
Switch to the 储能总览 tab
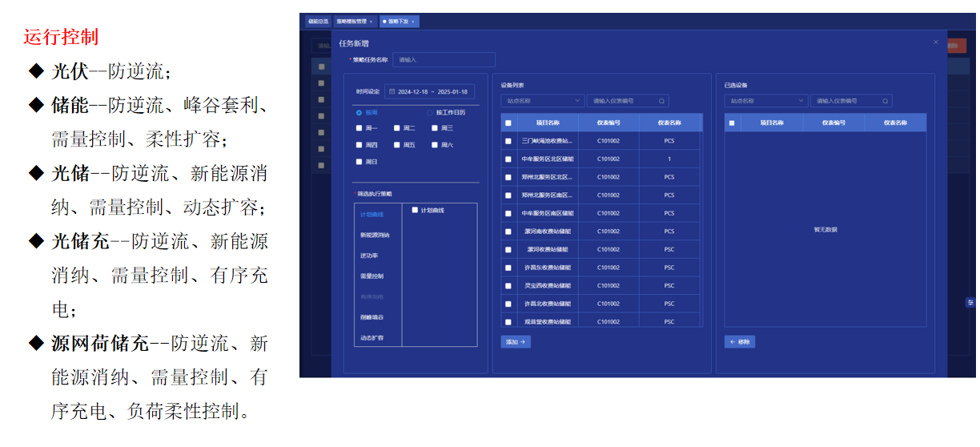(x=319, y=21)
